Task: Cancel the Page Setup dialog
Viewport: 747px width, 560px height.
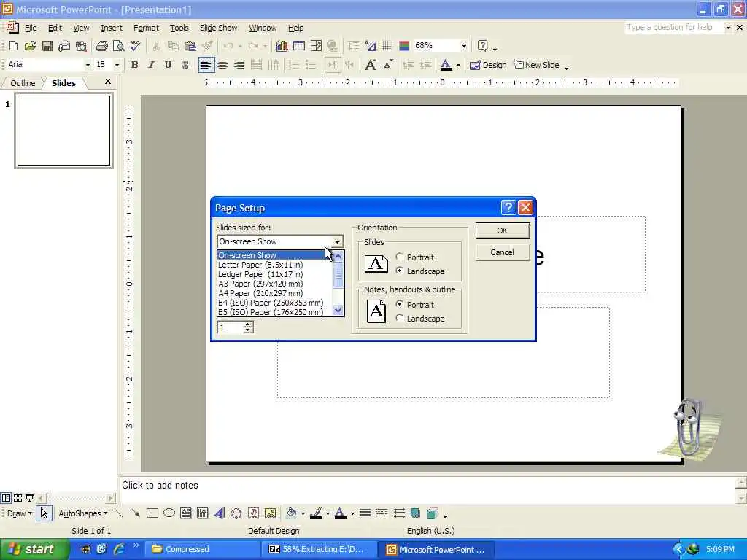Action: click(503, 252)
